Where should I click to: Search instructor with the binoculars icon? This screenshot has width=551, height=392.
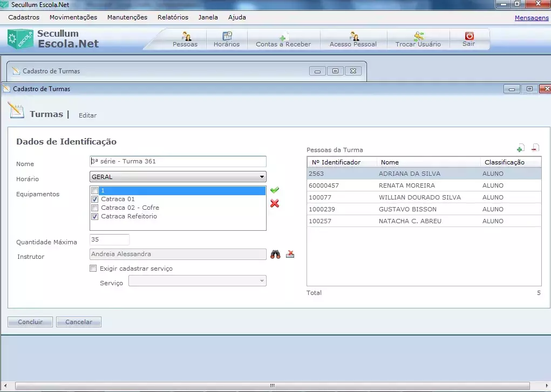(275, 254)
